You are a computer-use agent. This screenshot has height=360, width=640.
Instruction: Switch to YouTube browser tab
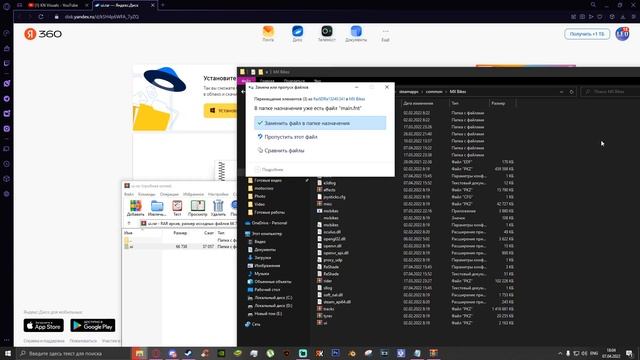click(57, 5)
